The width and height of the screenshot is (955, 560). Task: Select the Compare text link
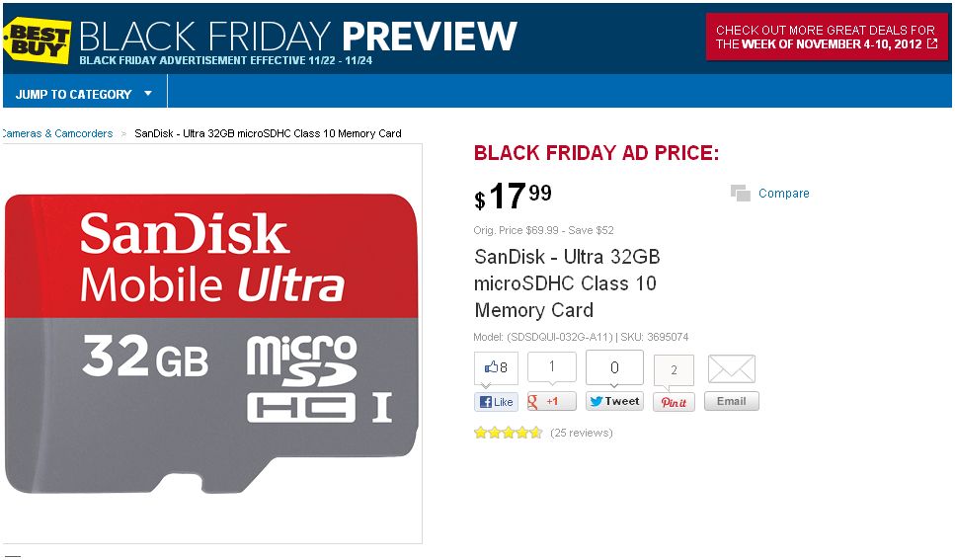tap(784, 194)
